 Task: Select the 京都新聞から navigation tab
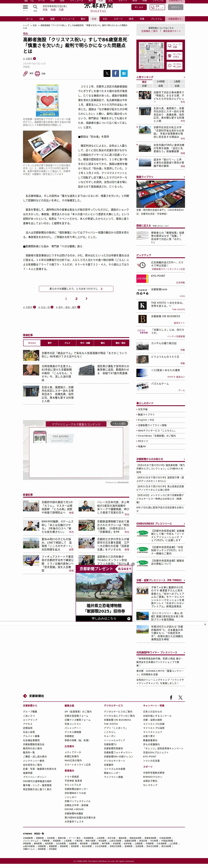click(175, 19)
